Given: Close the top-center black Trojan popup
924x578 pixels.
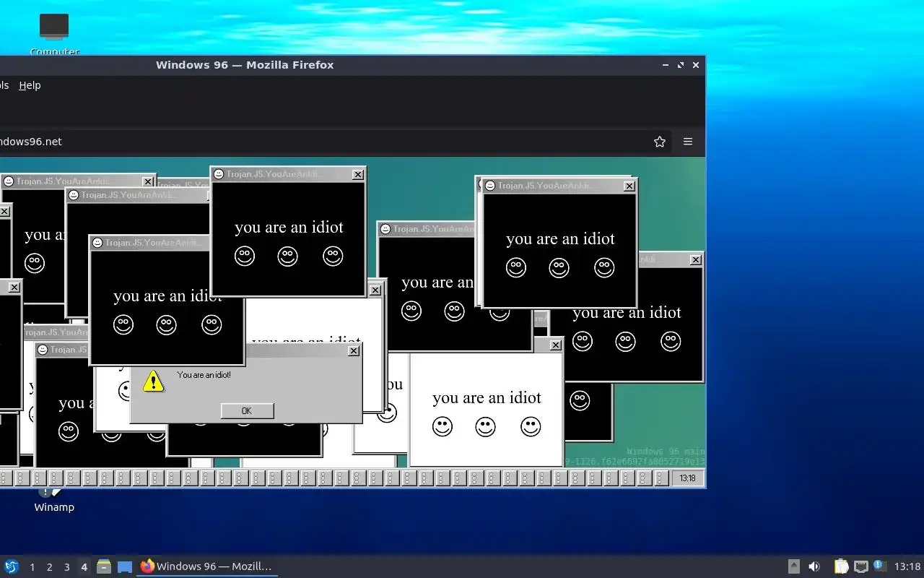Looking at the screenshot, I should tap(358, 174).
